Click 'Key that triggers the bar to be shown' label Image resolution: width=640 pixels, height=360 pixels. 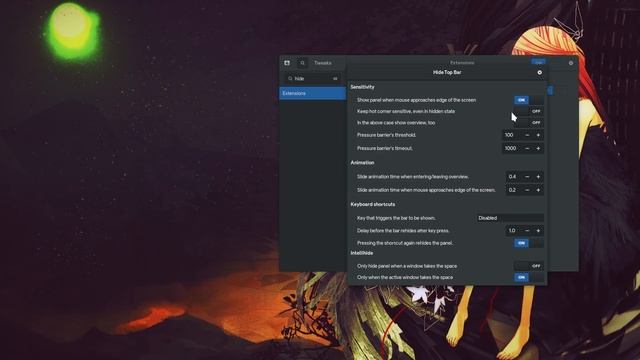tap(396, 218)
